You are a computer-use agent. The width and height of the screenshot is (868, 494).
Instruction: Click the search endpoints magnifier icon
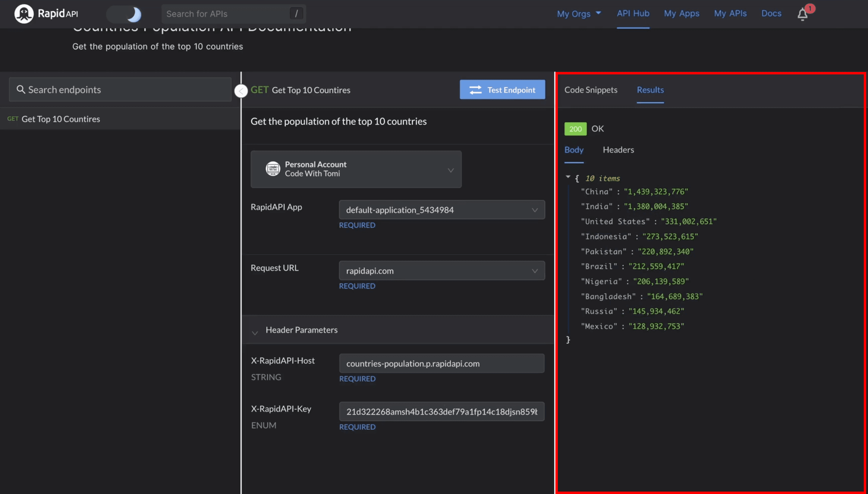coord(21,89)
